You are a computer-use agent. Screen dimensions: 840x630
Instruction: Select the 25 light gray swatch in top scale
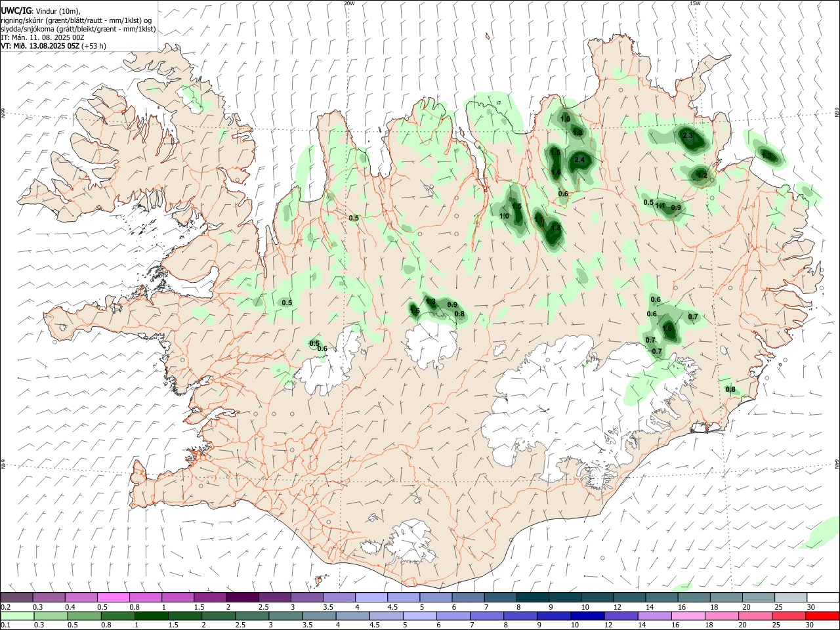pyautogui.click(x=791, y=597)
